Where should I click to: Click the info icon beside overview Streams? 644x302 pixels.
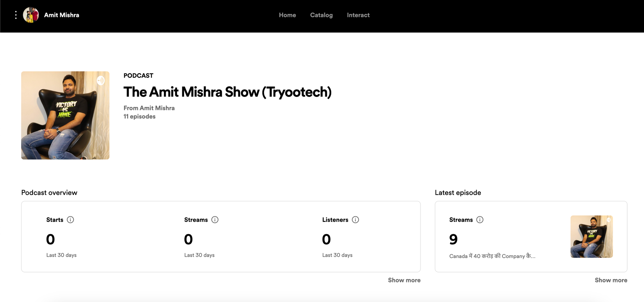click(x=215, y=220)
